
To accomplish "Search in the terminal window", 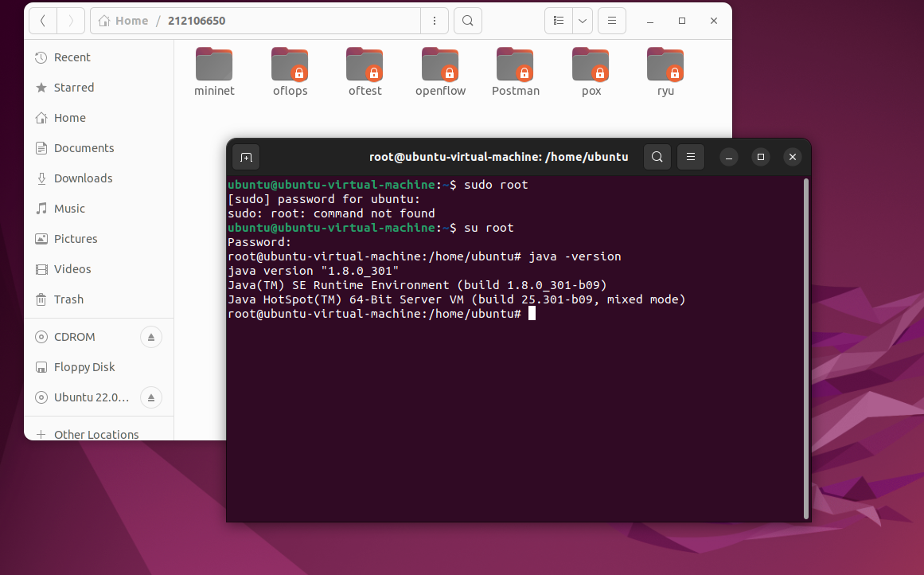I will coord(657,157).
